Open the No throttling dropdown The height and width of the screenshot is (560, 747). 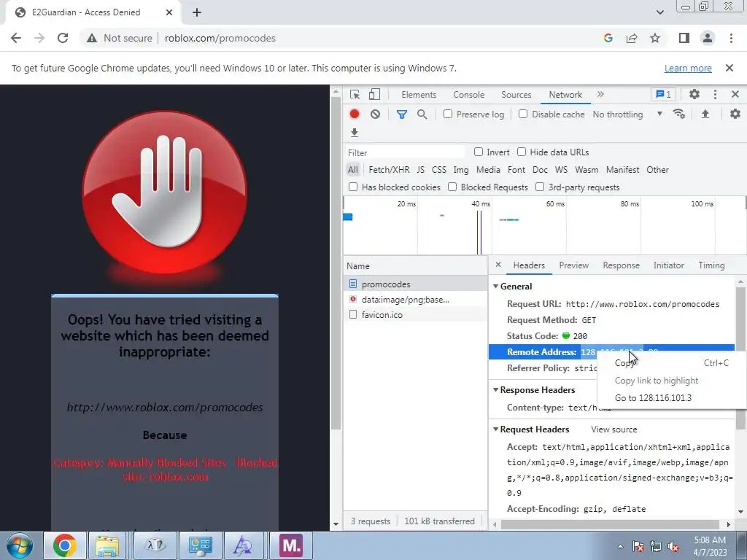(x=627, y=114)
